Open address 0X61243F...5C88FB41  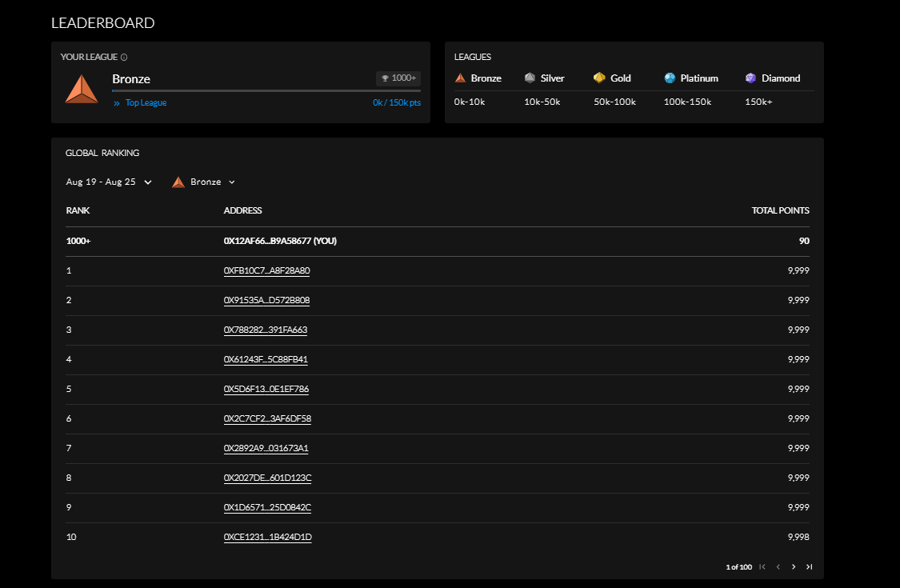266,359
